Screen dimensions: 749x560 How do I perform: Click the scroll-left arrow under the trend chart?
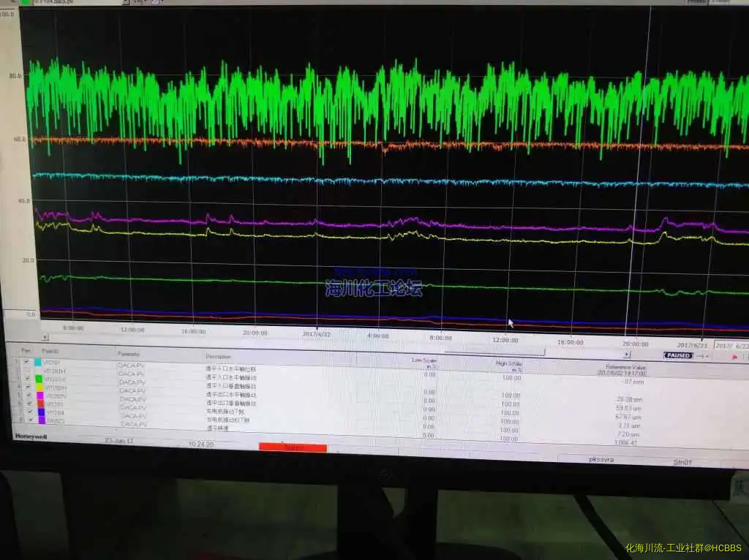point(45,337)
